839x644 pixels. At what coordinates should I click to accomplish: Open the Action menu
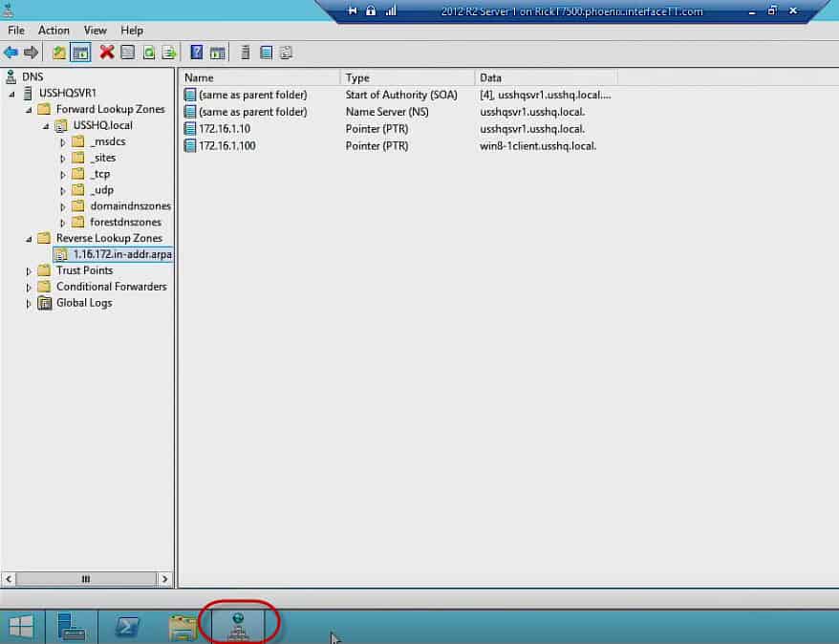pos(54,31)
